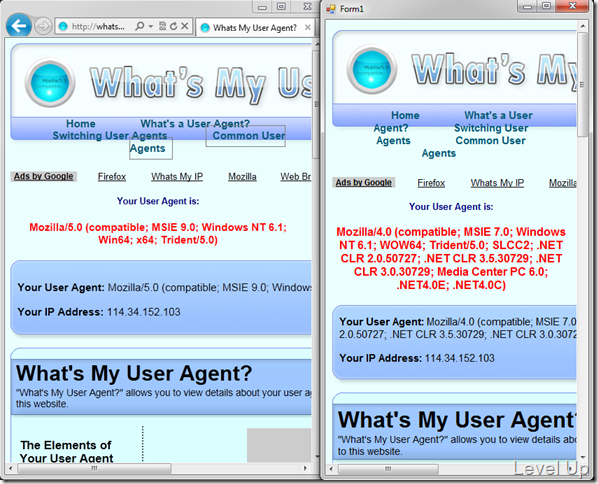Click the site favicon in IE address bar
This screenshot has height=484, width=598.
[x=63, y=26]
